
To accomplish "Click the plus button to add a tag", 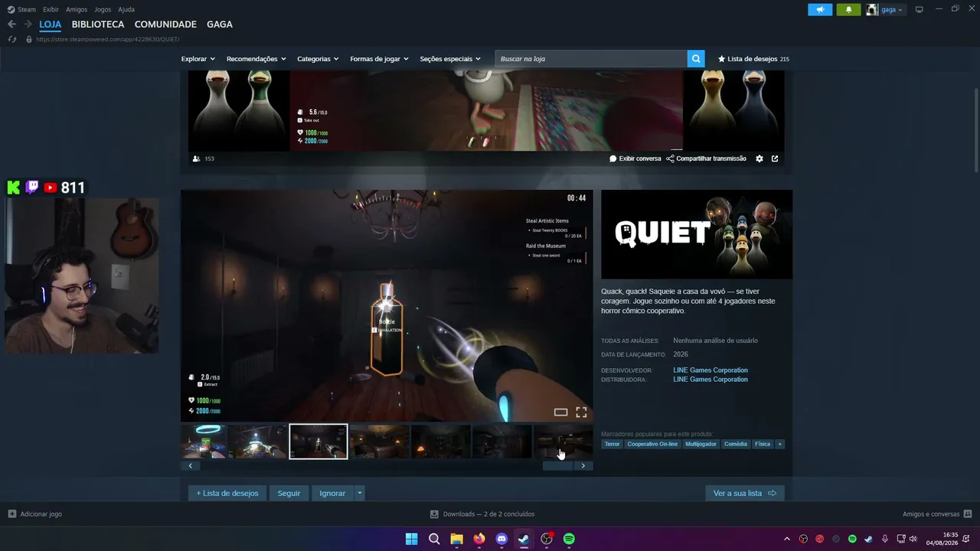I will click(x=780, y=444).
